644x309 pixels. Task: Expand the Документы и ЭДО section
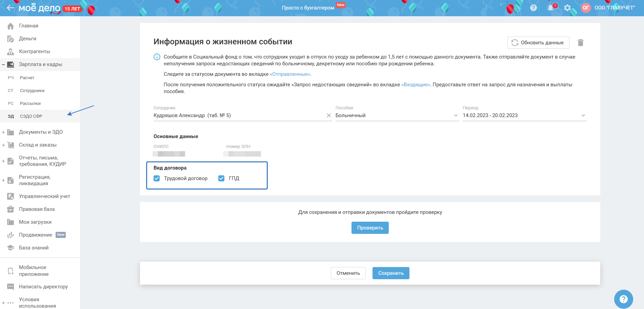(x=3, y=132)
